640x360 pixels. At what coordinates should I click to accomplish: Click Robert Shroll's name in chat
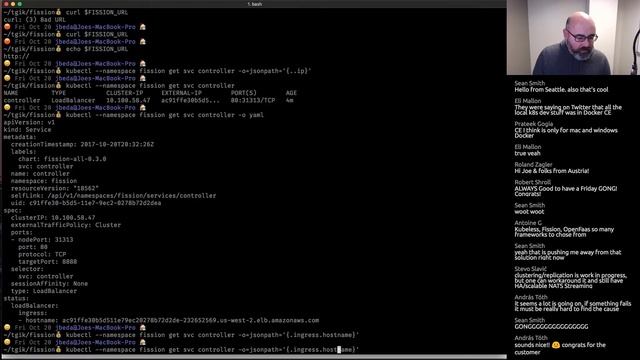pos(533,182)
